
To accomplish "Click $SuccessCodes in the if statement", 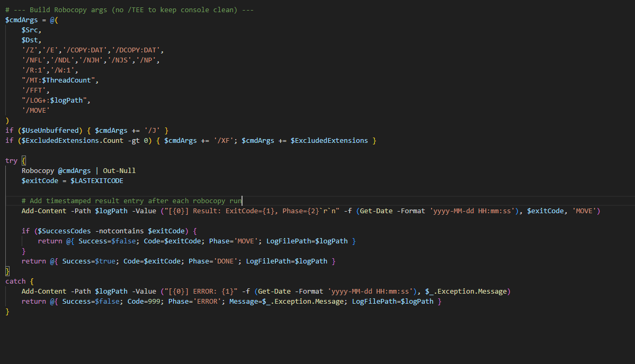I will pyautogui.click(x=65, y=231).
